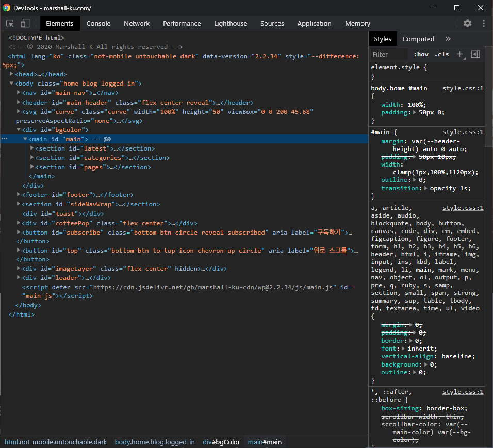Toggle the .cls element classes panel

[x=441, y=54]
